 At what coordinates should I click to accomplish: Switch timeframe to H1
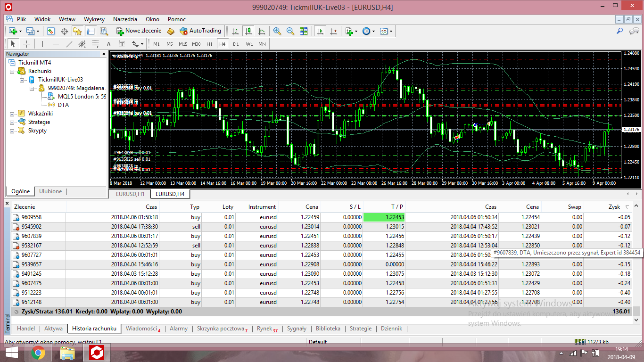point(209,44)
